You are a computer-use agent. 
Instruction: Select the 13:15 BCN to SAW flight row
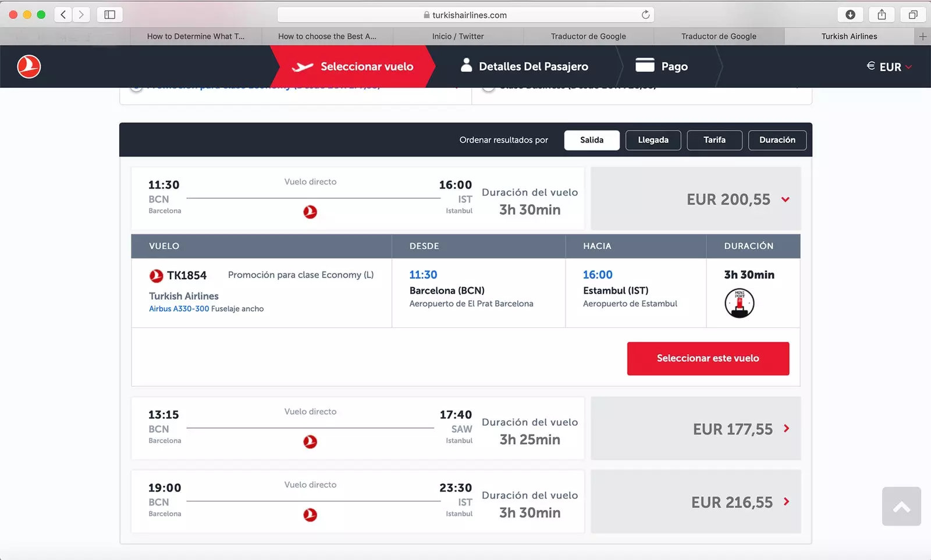coord(358,429)
